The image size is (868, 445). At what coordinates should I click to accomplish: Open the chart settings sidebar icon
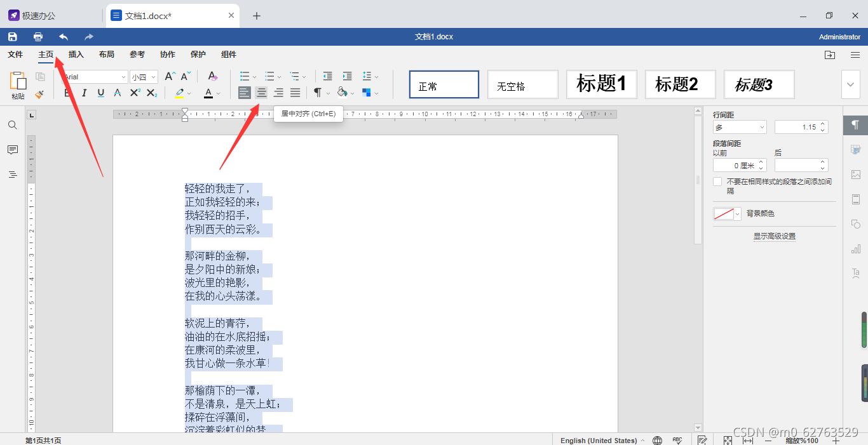(x=856, y=249)
